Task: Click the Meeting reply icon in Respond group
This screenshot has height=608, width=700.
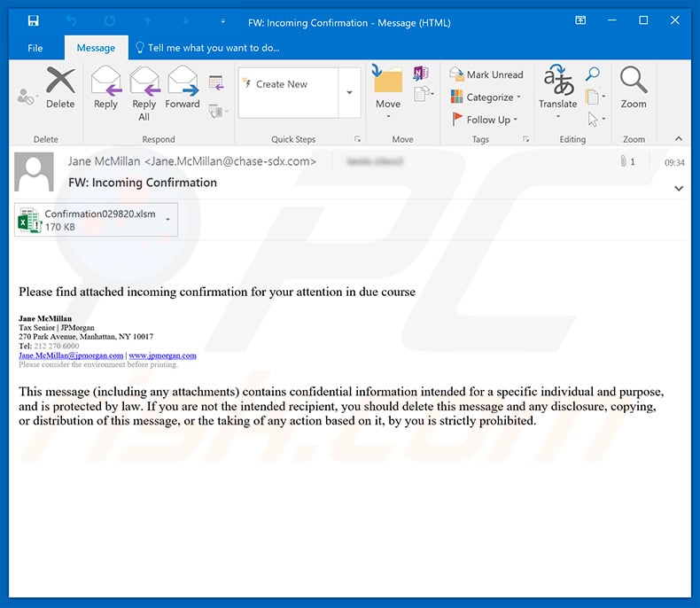Action: coord(216,83)
